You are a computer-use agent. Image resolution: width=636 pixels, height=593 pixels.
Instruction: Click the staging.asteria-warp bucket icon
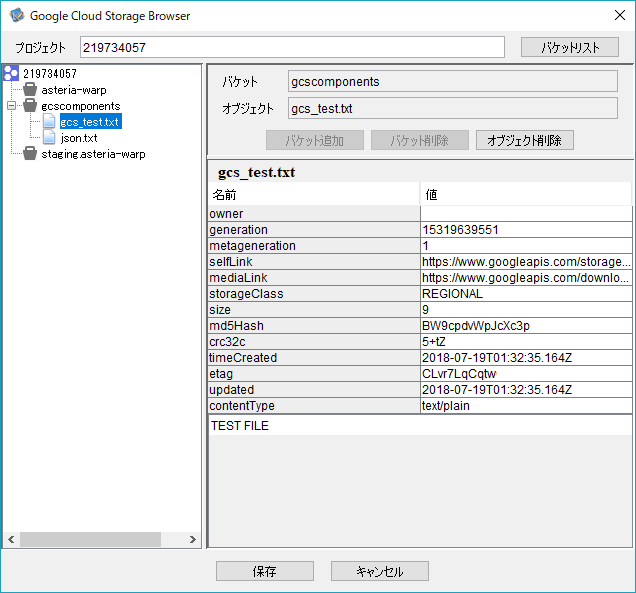[x=30, y=154]
